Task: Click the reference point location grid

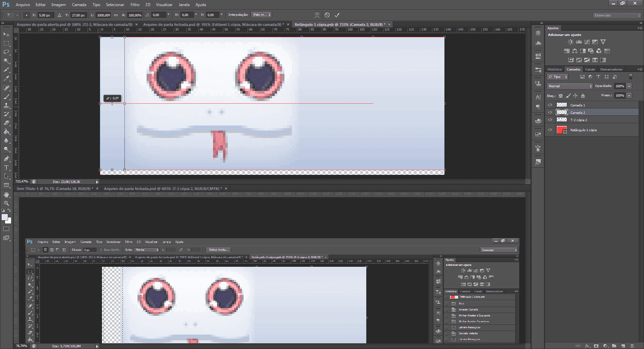Action: click(26, 15)
